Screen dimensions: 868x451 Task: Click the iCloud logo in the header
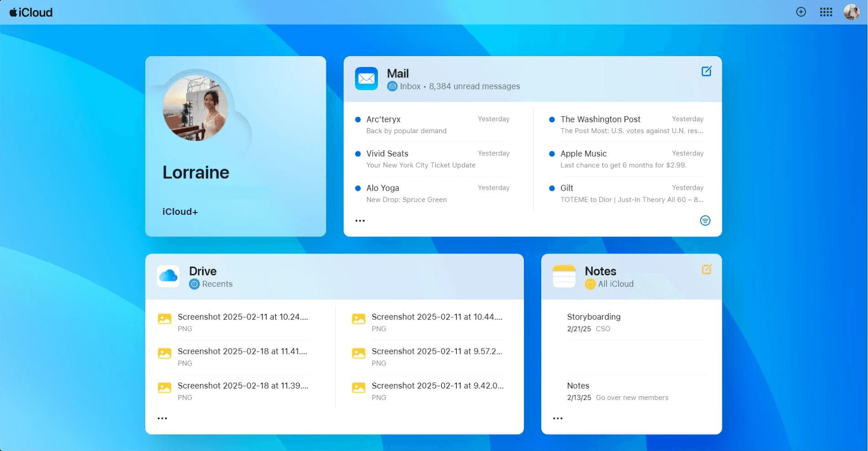click(x=31, y=12)
